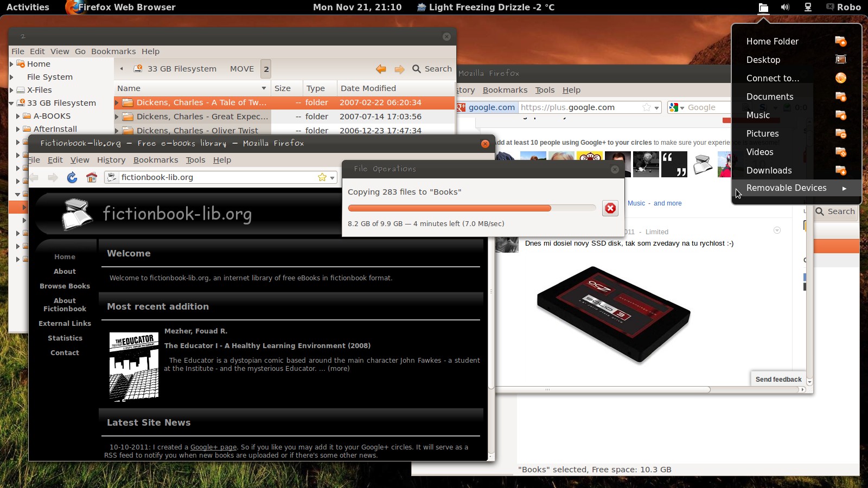
Task: Expand the AfterInstall folder in sidebar
Action: point(18,129)
